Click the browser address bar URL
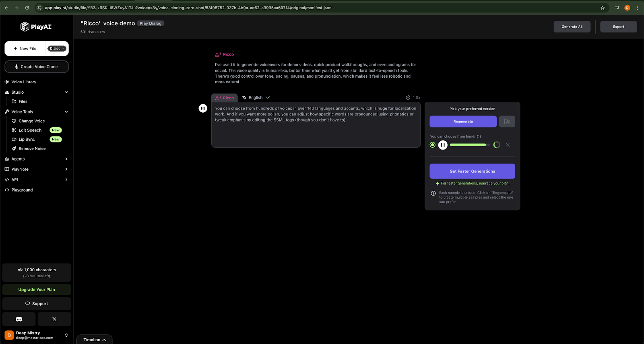Viewport: 644px width, 344px height. (x=188, y=8)
